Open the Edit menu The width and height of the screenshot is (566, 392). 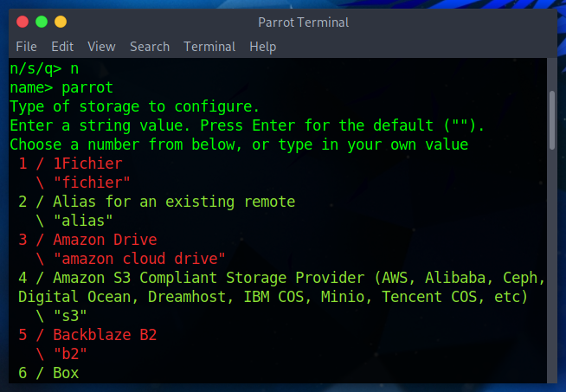pos(62,47)
